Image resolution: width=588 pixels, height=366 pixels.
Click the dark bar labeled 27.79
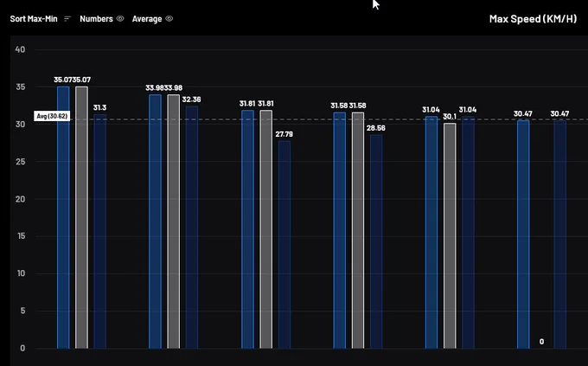284,244
